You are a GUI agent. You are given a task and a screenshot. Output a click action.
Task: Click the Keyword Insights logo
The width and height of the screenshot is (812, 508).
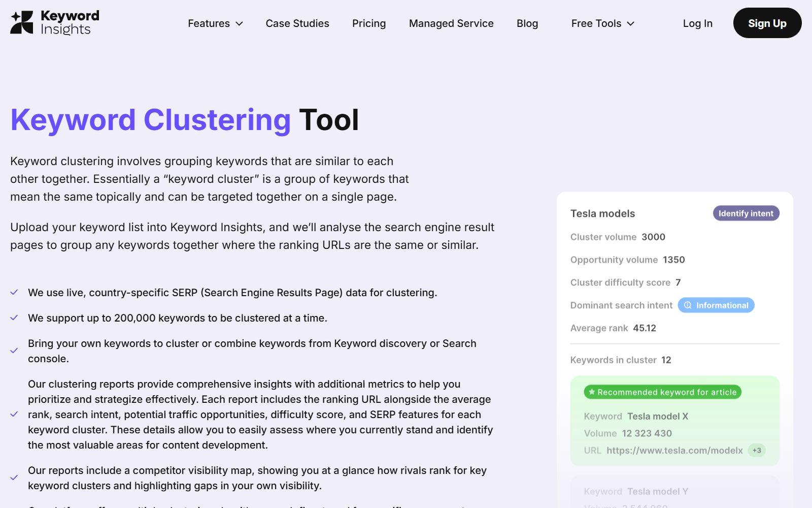(x=55, y=23)
